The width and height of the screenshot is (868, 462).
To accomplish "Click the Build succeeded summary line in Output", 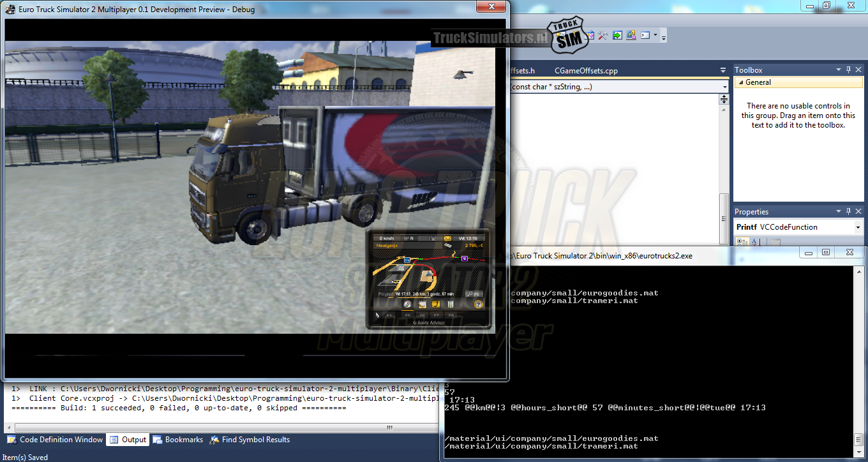I will (x=179, y=407).
